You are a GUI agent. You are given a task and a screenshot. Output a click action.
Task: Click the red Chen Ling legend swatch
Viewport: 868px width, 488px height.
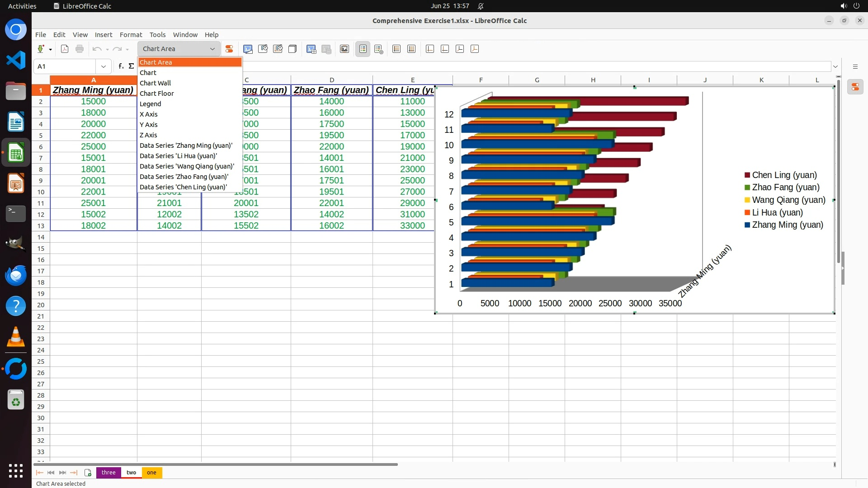[x=747, y=175]
